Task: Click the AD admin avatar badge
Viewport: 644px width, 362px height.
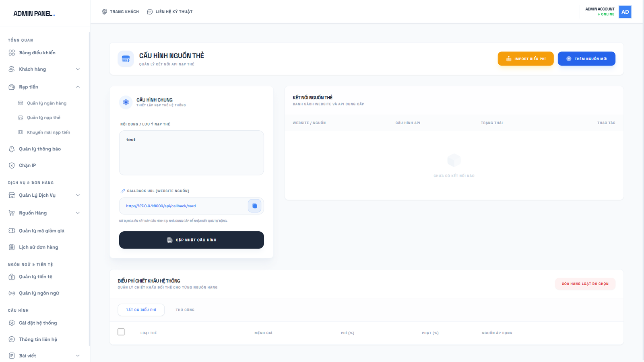Action: (625, 12)
